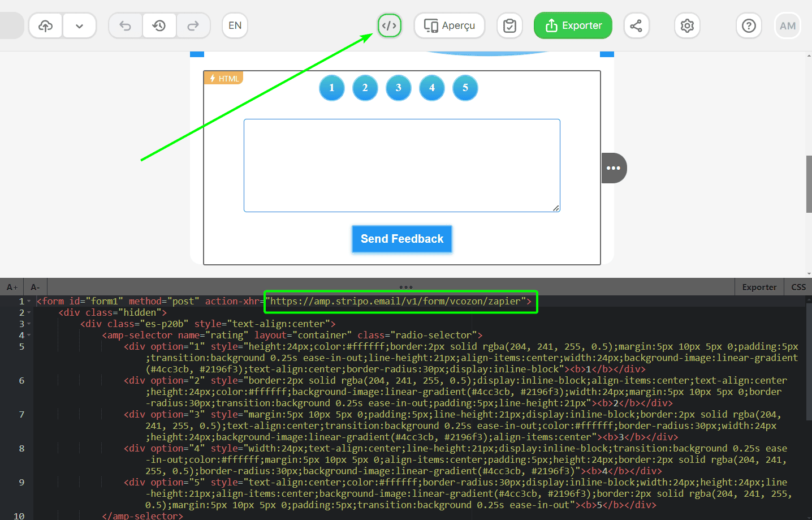The height and width of the screenshot is (520, 812).
Task: Increase code font size with A+
Action: pos(12,287)
